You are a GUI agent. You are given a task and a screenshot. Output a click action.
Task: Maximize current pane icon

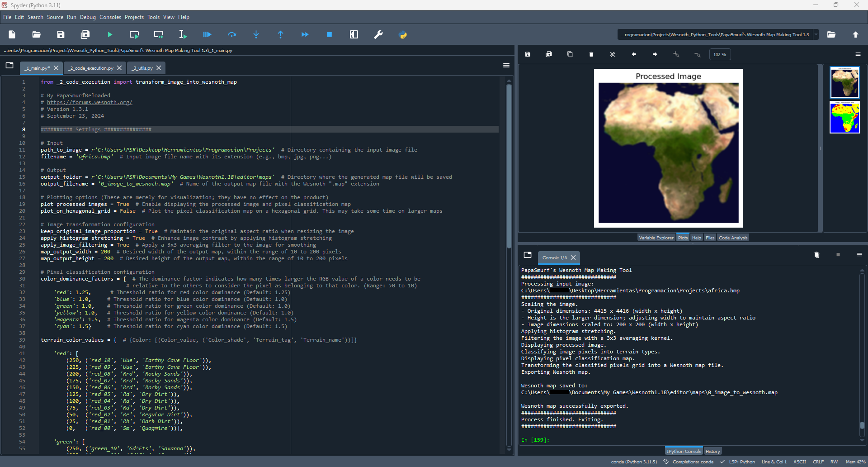tap(354, 34)
